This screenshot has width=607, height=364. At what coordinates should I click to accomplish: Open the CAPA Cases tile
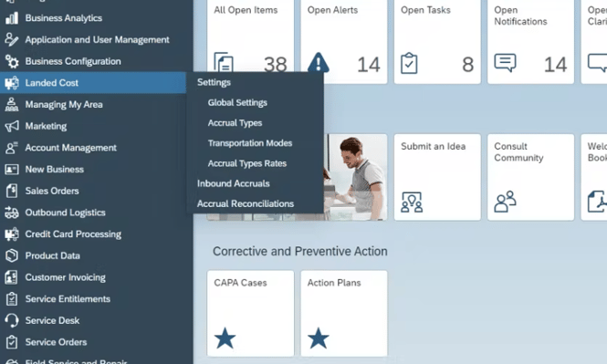250,313
